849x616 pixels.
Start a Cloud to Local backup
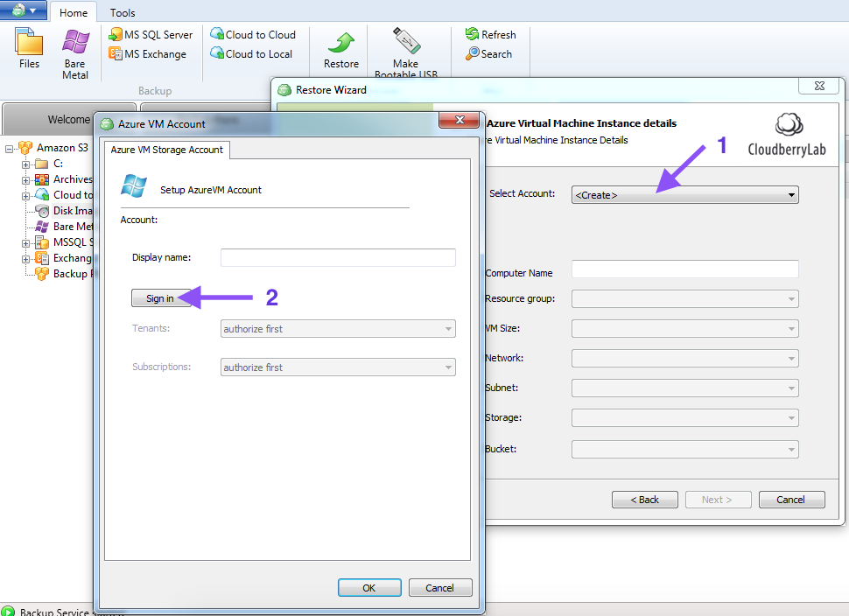[x=251, y=53]
